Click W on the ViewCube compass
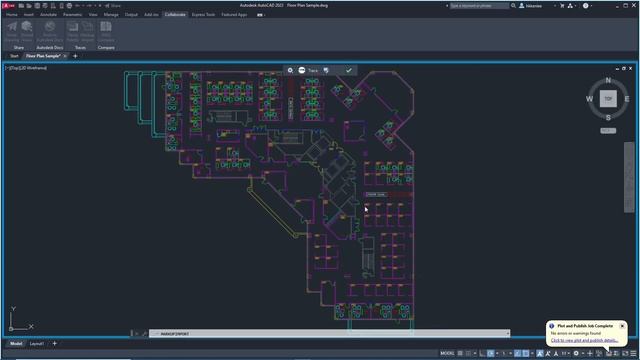The height and width of the screenshot is (360, 640). tap(589, 99)
